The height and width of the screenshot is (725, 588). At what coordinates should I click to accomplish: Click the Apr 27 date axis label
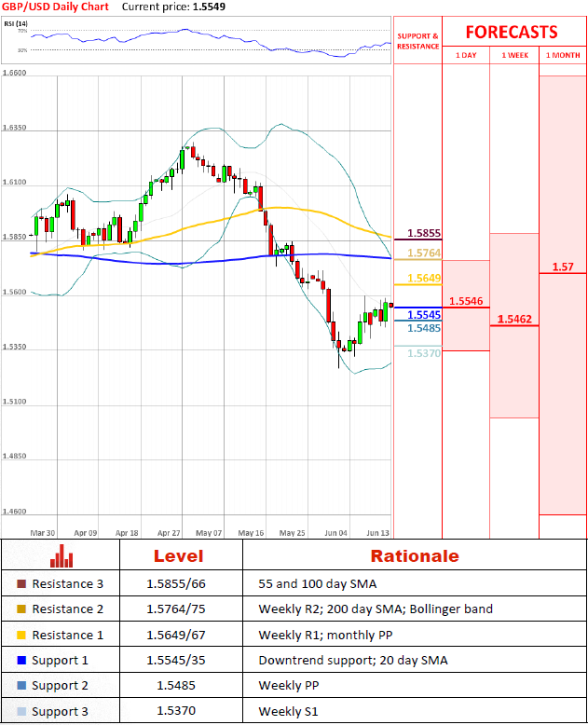click(169, 533)
